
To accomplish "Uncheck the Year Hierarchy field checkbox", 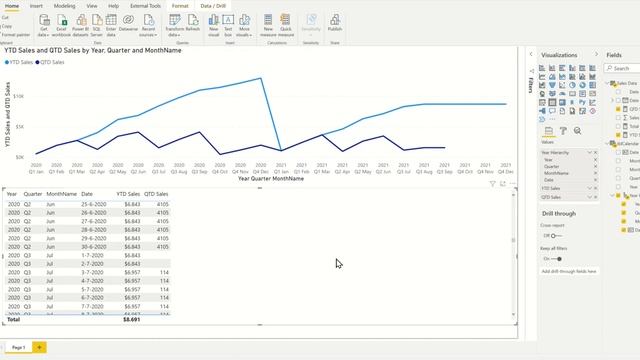I will 618,196.
